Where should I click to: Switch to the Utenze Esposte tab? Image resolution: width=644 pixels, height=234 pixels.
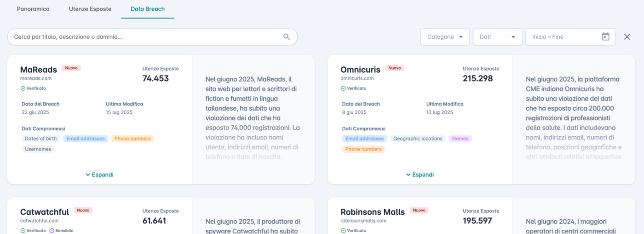point(90,9)
